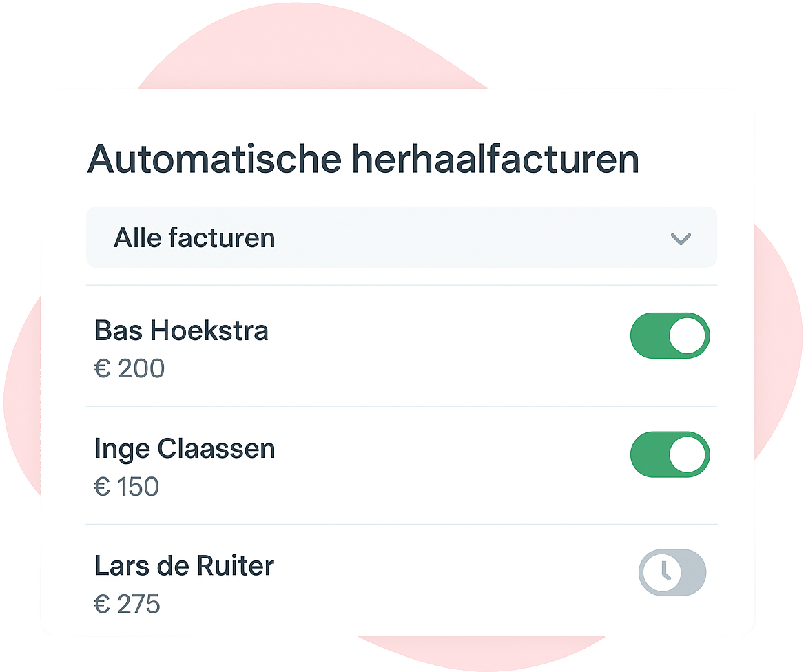Screen dimensions: 806x672
Task: Click the green track of Inge Claassen's switch
Action: pos(648,455)
